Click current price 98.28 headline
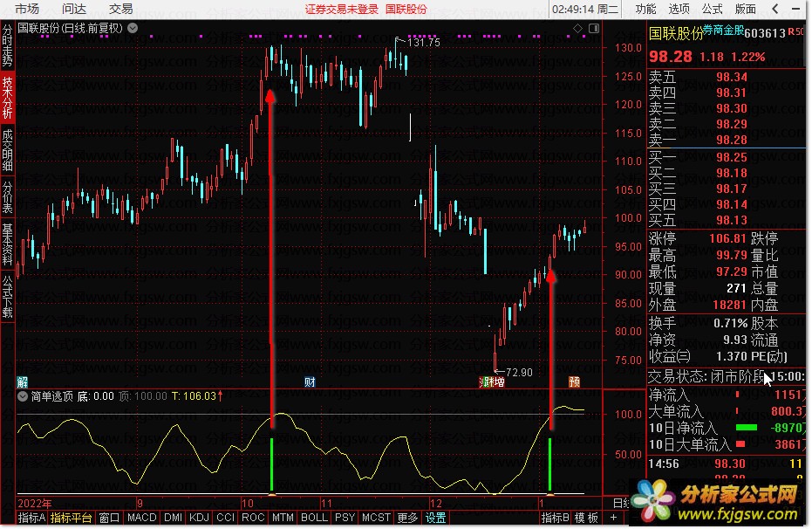The height and width of the screenshot is (529, 812). tap(671, 57)
